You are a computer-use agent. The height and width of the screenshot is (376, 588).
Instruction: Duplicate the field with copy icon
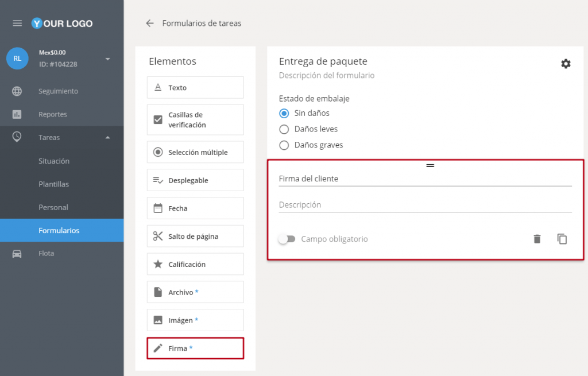562,239
